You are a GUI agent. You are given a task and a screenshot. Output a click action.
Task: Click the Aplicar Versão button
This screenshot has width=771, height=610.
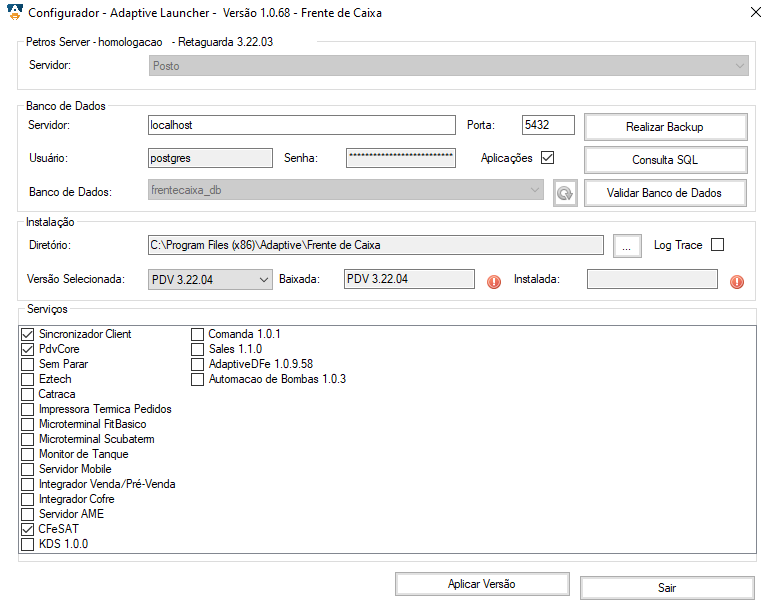(x=482, y=584)
